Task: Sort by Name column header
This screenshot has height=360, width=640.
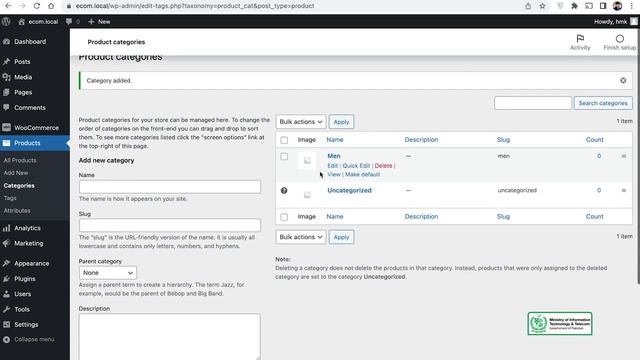Action: (335, 140)
